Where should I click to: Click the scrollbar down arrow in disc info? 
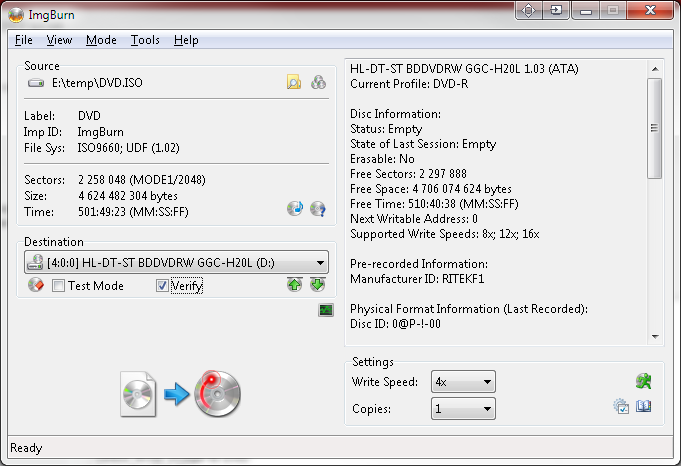655,337
